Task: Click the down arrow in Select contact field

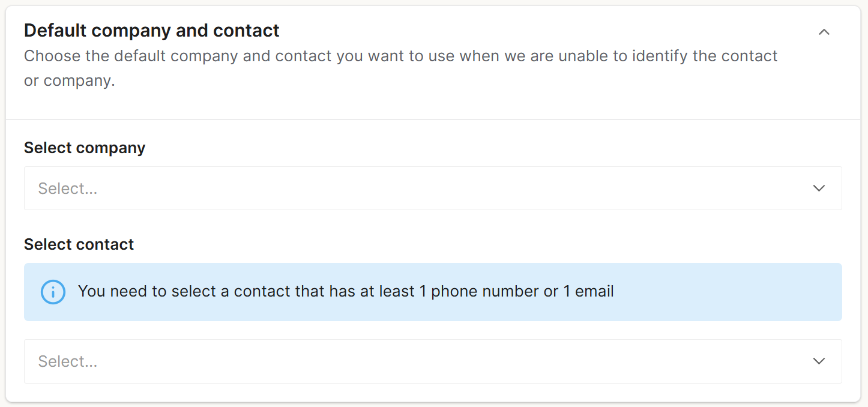Action: 819,361
